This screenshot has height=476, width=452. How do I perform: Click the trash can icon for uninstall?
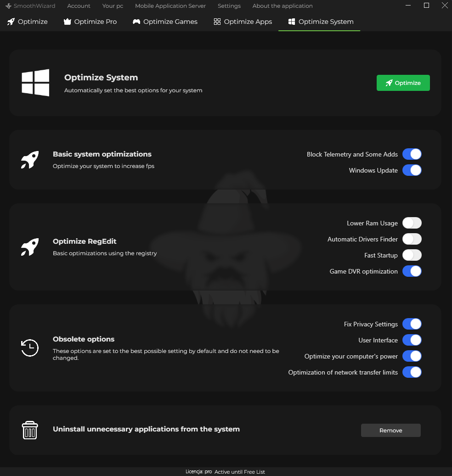coord(30,430)
